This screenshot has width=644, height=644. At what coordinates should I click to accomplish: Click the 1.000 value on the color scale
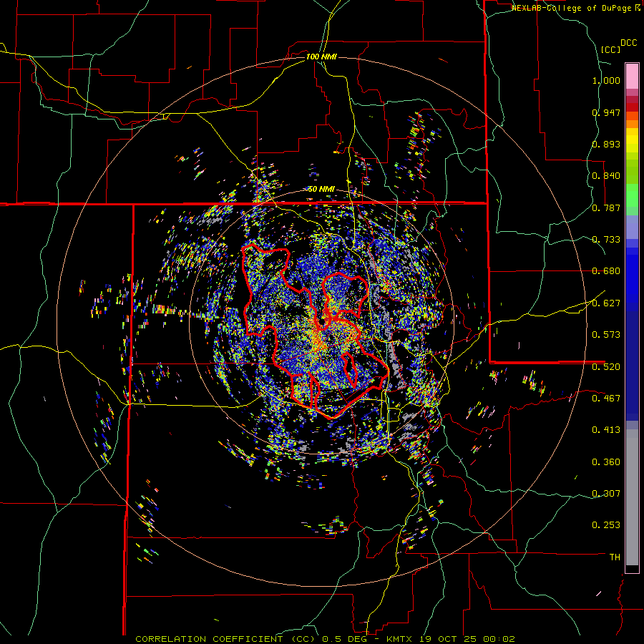[606, 80]
